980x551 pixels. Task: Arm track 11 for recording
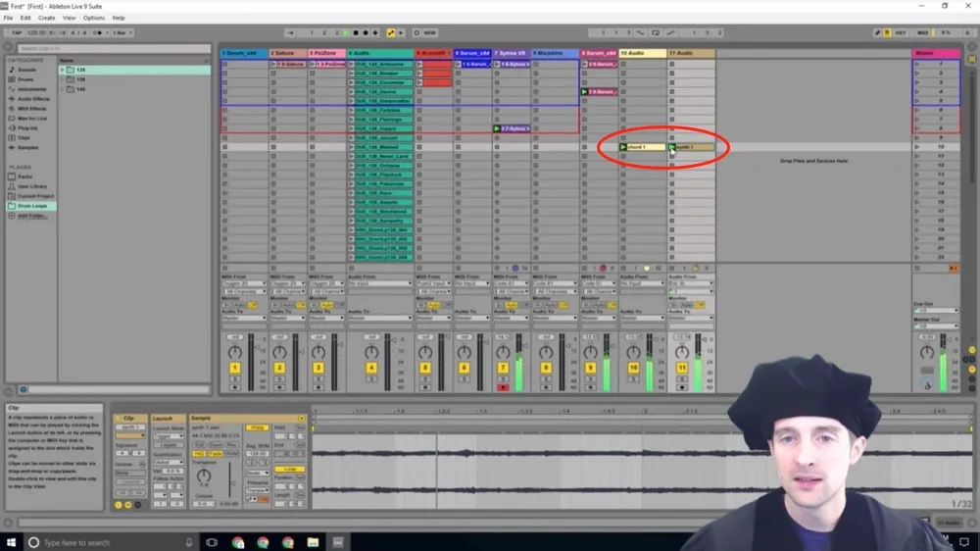(x=682, y=388)
